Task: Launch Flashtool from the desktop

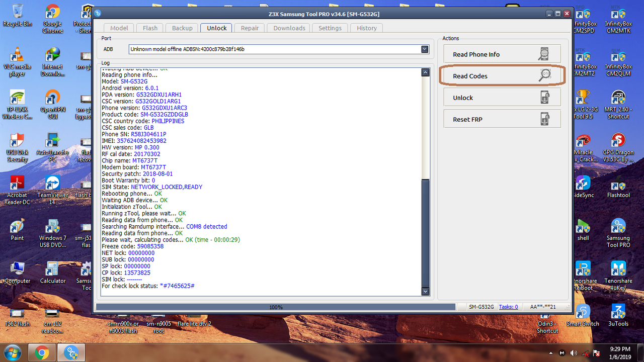Action: tap(618, 187)
